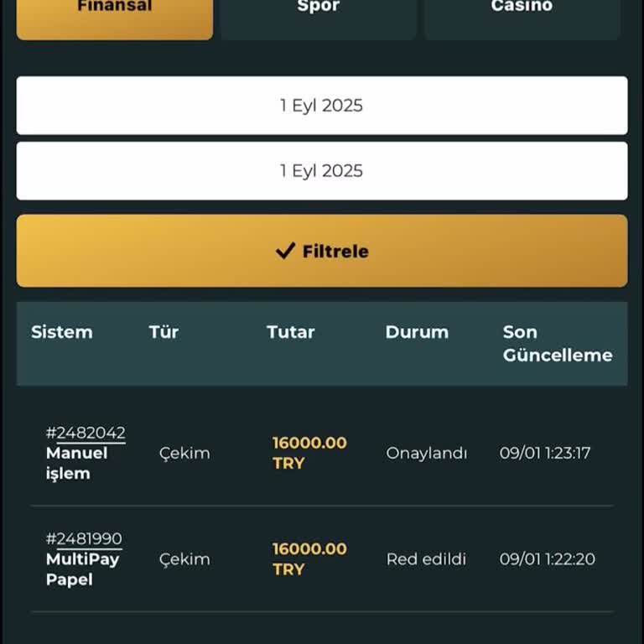Switch to the Finansal tab
This screenshot has width=644, height=644.
(x=115, y=17)
